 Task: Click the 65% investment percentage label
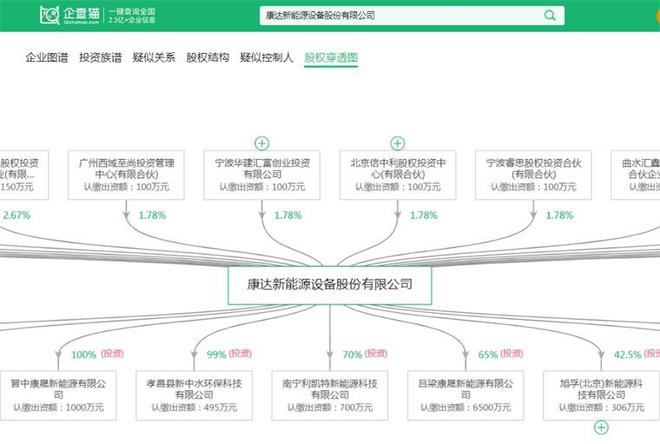pos(488,355)
